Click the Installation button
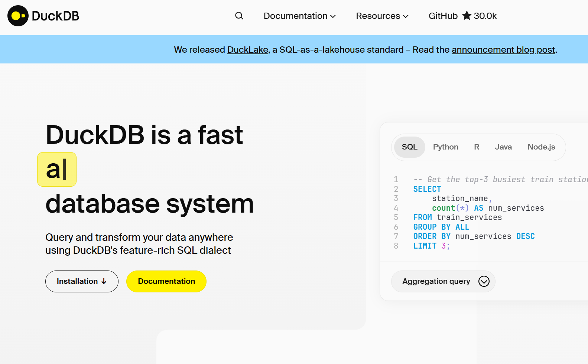 click(82, 281)
